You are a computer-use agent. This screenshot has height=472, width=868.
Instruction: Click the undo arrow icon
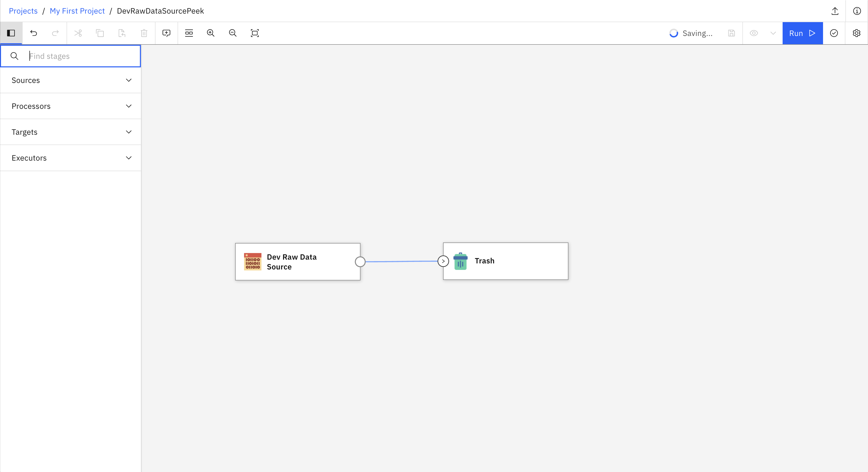33,33
